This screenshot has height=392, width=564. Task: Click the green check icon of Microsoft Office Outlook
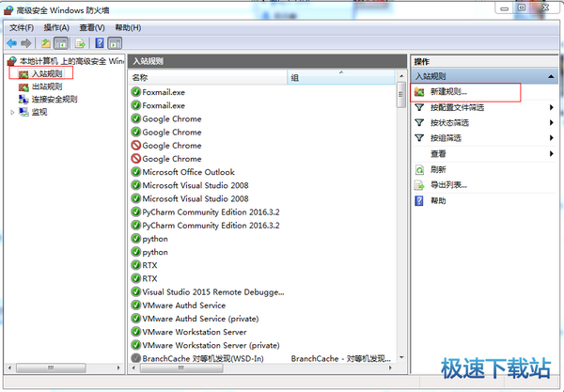[135, 172]
